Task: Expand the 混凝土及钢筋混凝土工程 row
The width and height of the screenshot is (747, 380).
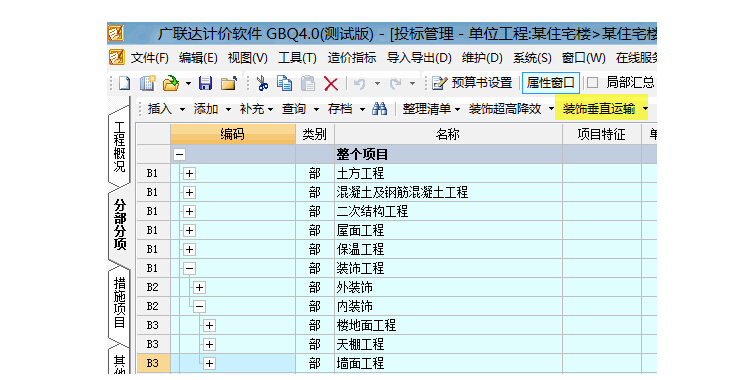Action: point(189,192)
